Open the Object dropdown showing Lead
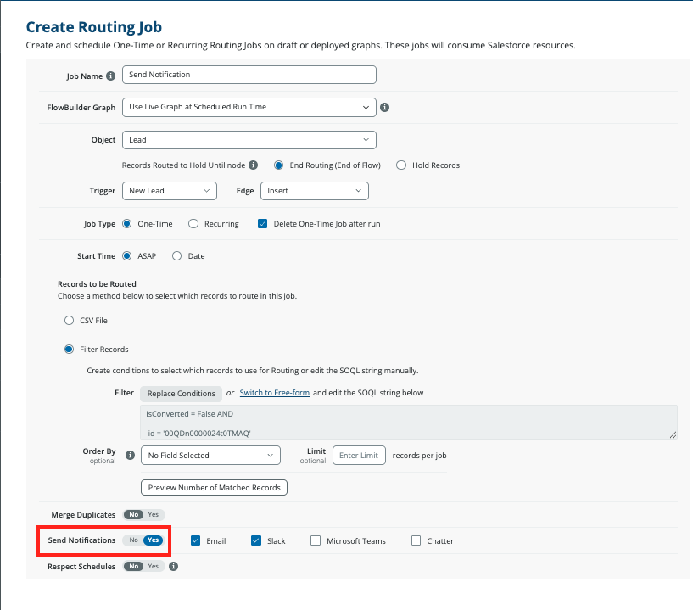The width and height of the screenshot is (693, 616). (249, 140)
